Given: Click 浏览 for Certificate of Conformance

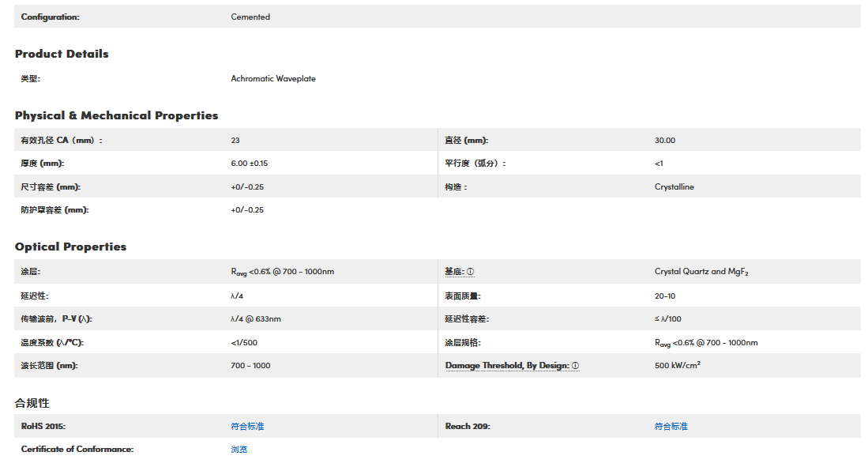Looking at the screenshot, I should tap(239, 450).
